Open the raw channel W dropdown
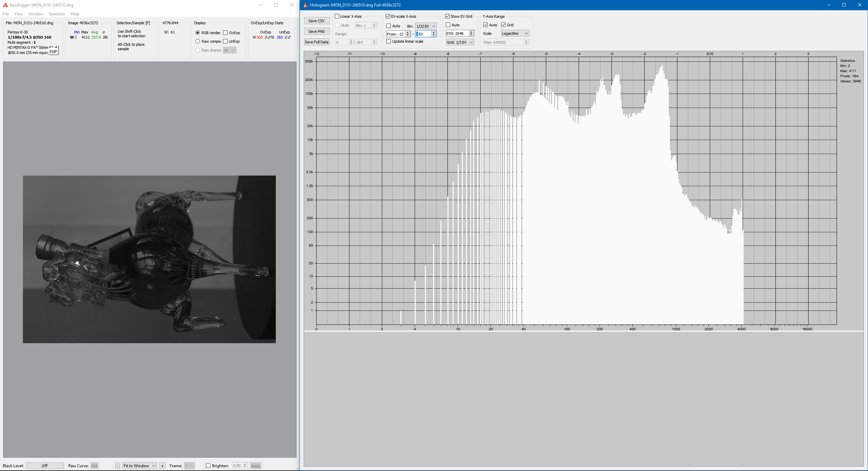The width and height of the screenshot is (868, 471). point(230,50)
